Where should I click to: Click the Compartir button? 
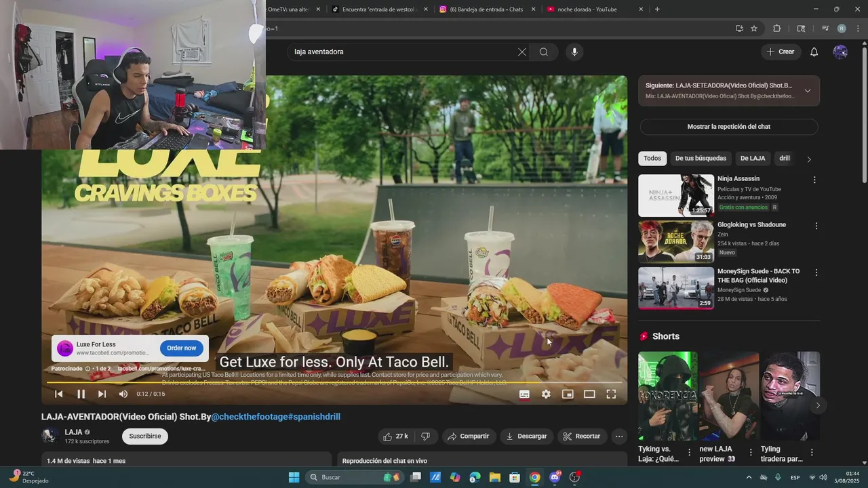click(469, 436)
